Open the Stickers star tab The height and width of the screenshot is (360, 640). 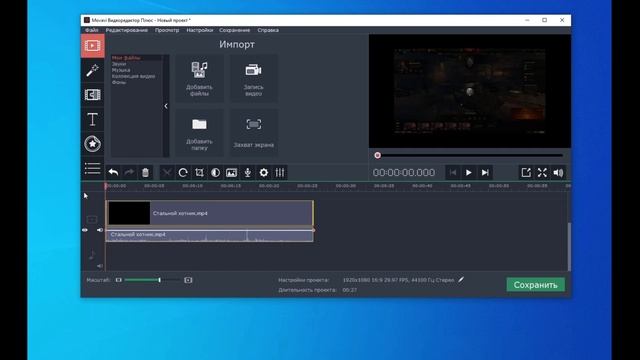[93, 144]
